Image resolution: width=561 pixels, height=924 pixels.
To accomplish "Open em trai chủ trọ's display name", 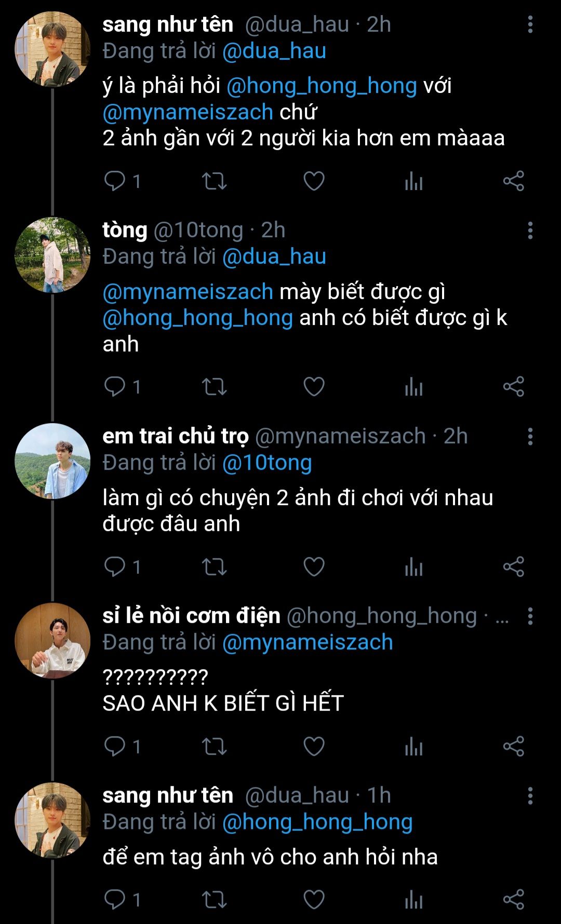I will point(176,437).
